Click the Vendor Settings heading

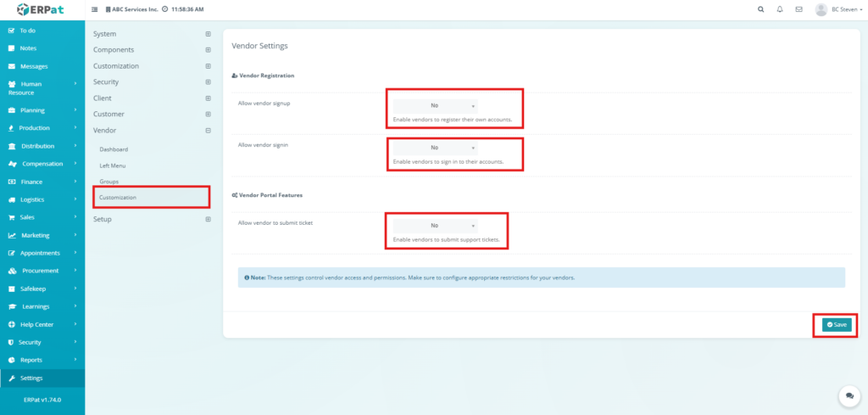tap(259, 46)
